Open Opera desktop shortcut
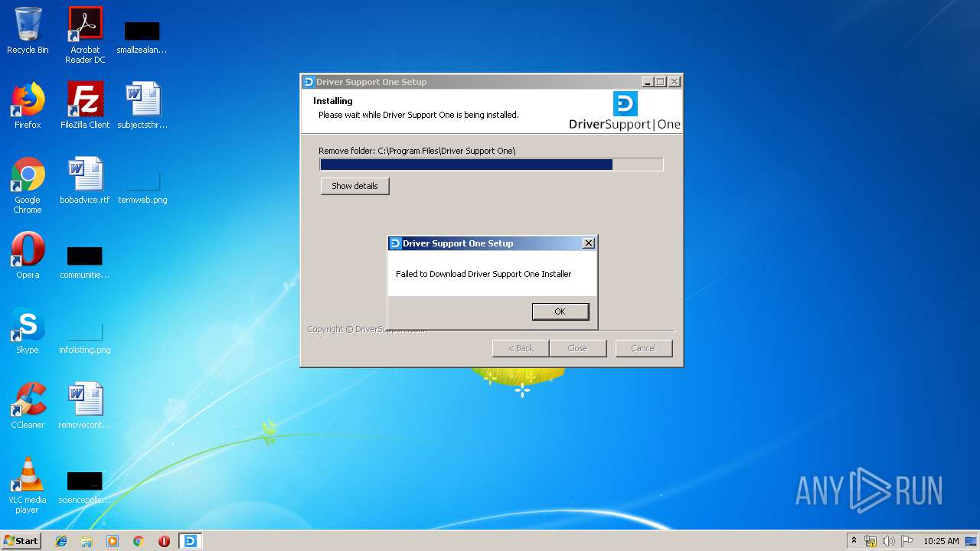980x551 pixels. point(28,256)
